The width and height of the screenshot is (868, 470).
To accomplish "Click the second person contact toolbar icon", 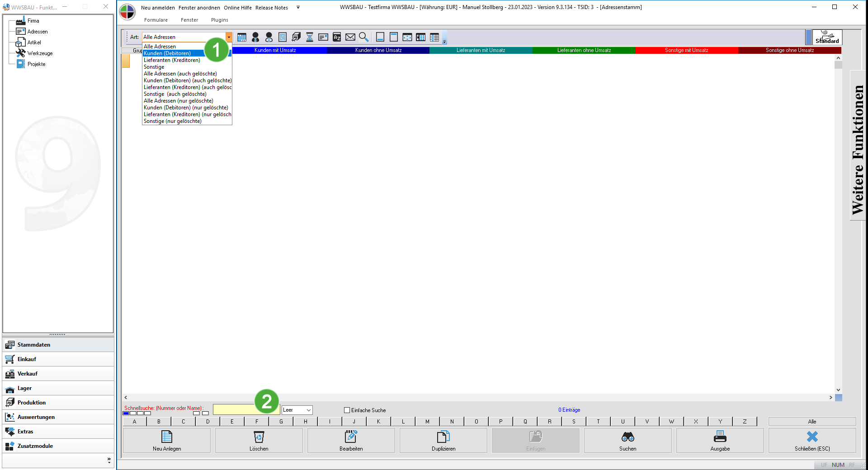I will point(269,37).
